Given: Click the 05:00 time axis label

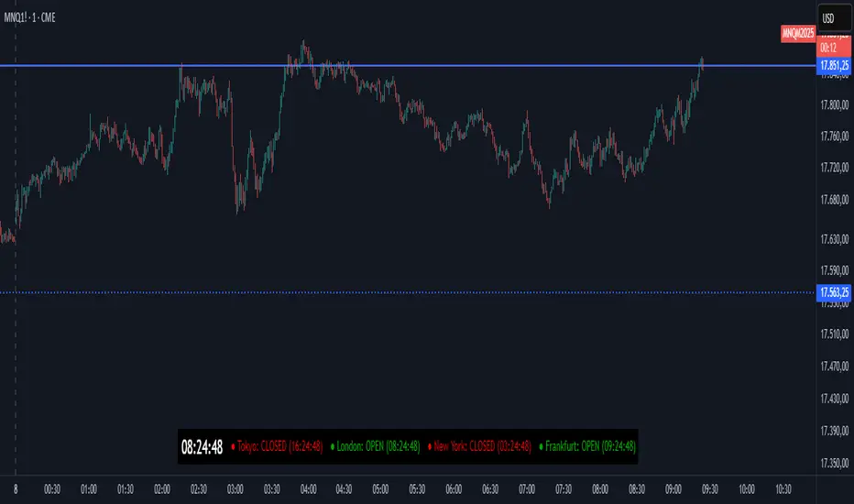Looking at the screenshot, I should [380, 489].
